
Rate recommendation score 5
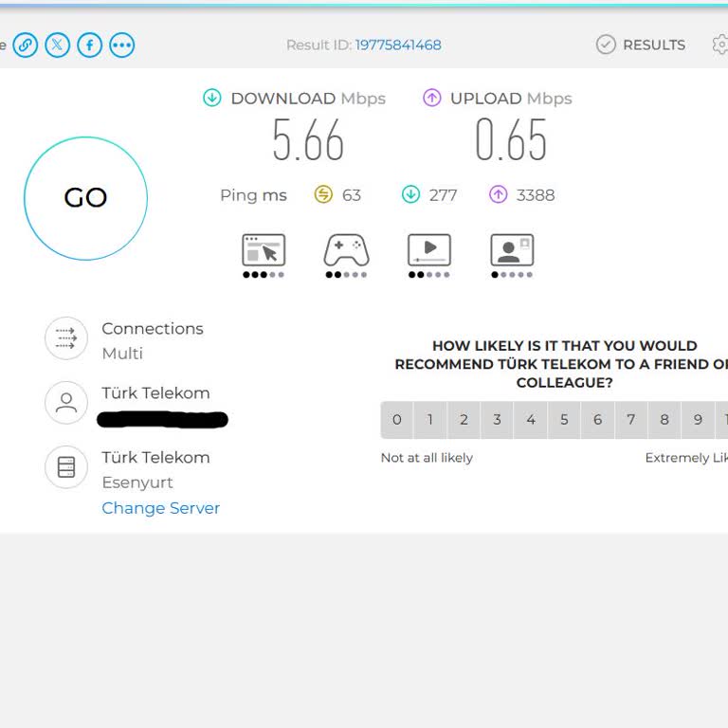click(564, 420)
